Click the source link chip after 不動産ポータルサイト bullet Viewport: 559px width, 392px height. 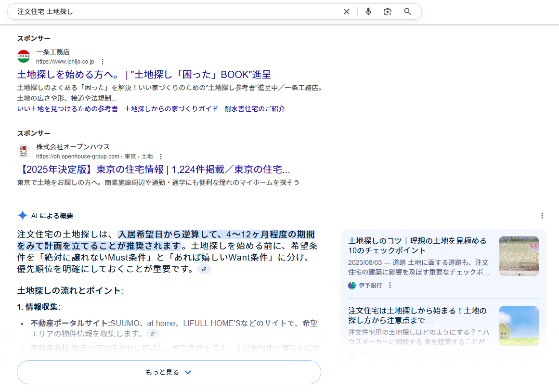pos(153,334)
